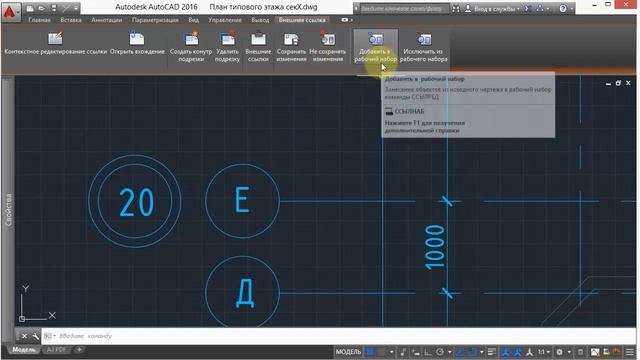Image resolution: width=640 pixels, height=360 pixels.
Task: Click Сохранить изменения button
Action: point(291,47)
